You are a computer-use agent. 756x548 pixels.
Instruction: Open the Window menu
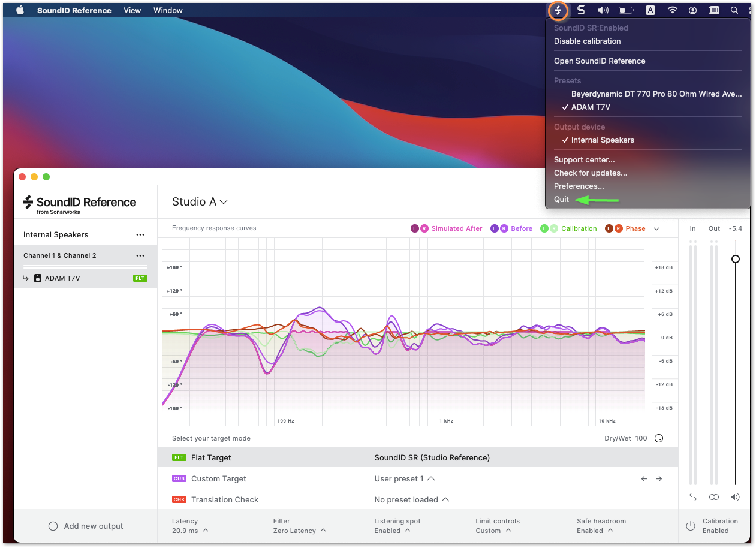coord(168,10)
